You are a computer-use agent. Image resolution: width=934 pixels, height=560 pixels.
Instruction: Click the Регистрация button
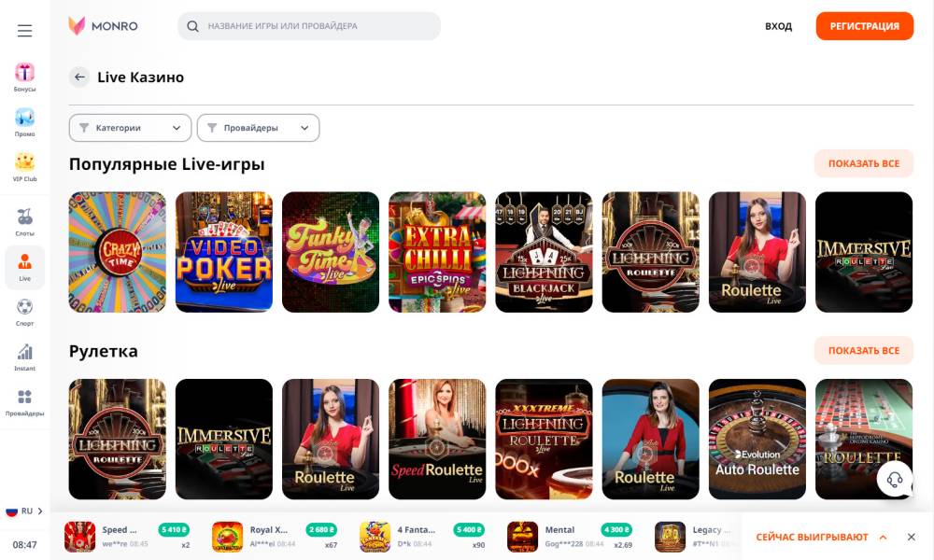tap(864, 26)
